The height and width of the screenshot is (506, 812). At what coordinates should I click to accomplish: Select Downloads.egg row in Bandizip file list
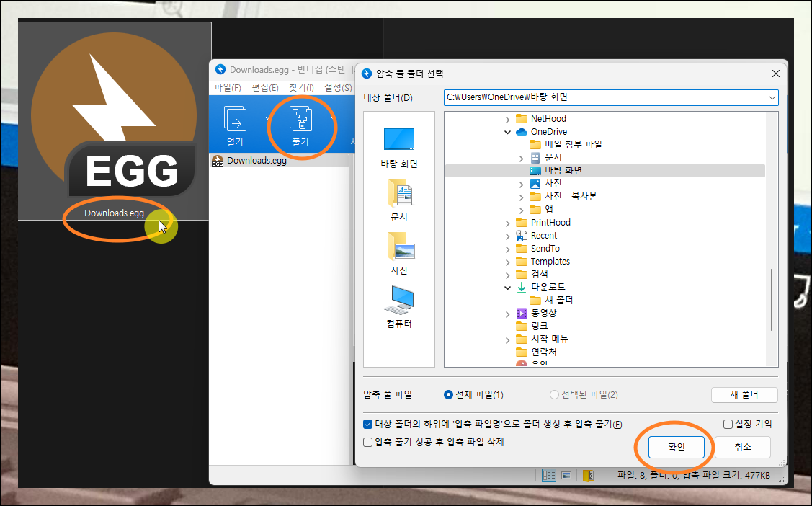click(280, 161)
